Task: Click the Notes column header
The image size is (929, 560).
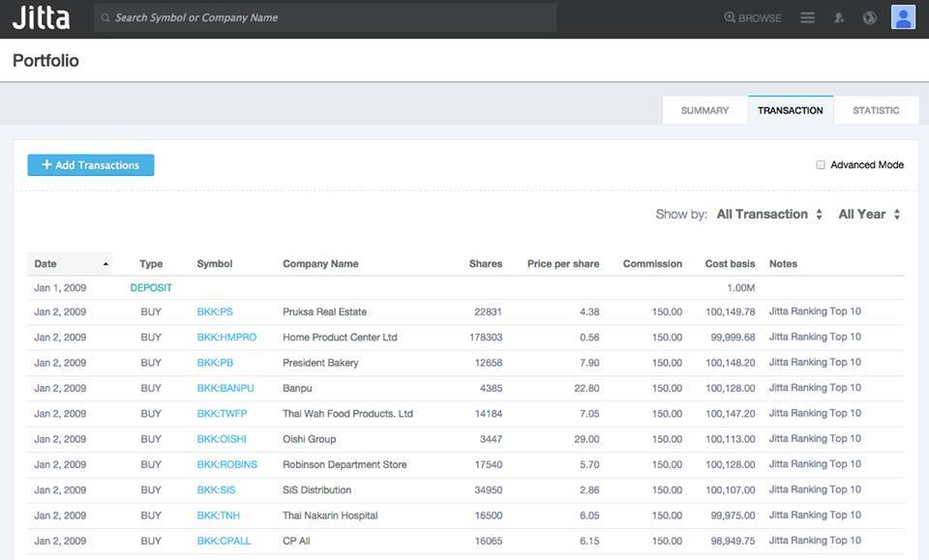Action: click(x=783, y=263)
